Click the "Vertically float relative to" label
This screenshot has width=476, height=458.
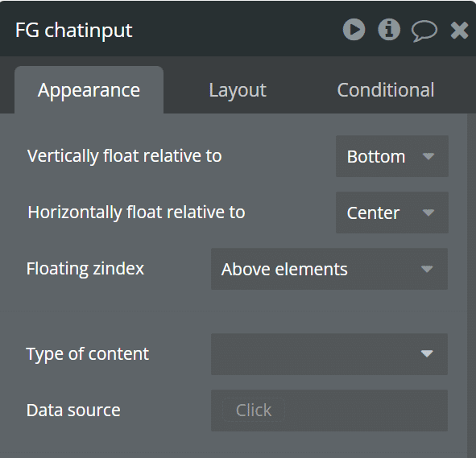[125, 156]
